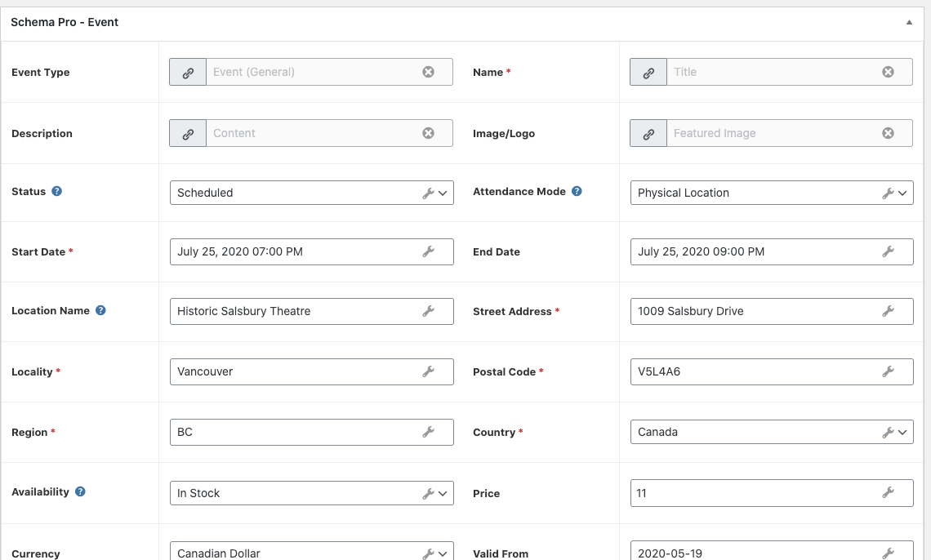The image size is (931, 560).
Task: Click the Attendance Mode help icon
Action: click(577, 191)
